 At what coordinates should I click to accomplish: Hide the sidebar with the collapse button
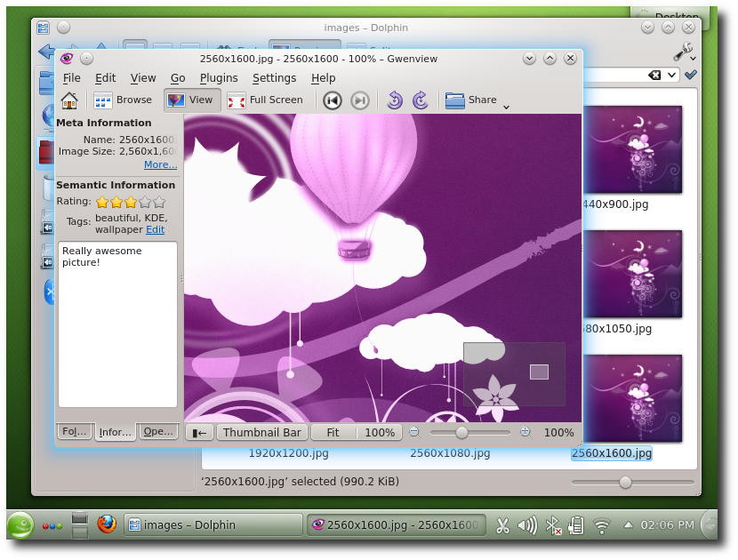pos(200,433)
